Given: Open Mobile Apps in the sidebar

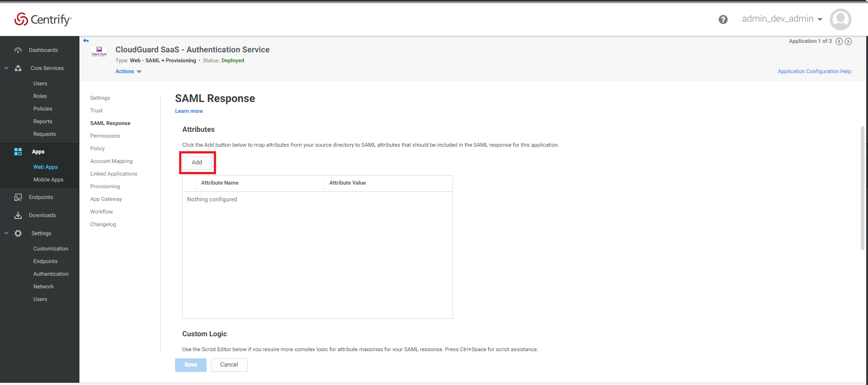Looking at the screenshot, I should pyautogui.click(x=48, y=180).
